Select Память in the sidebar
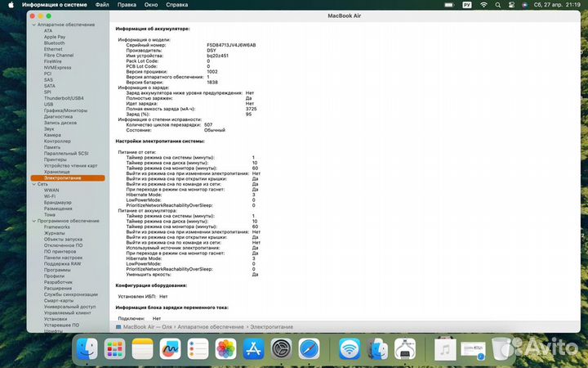The width and height of the screenshot is (588, 368). [52, 147]
